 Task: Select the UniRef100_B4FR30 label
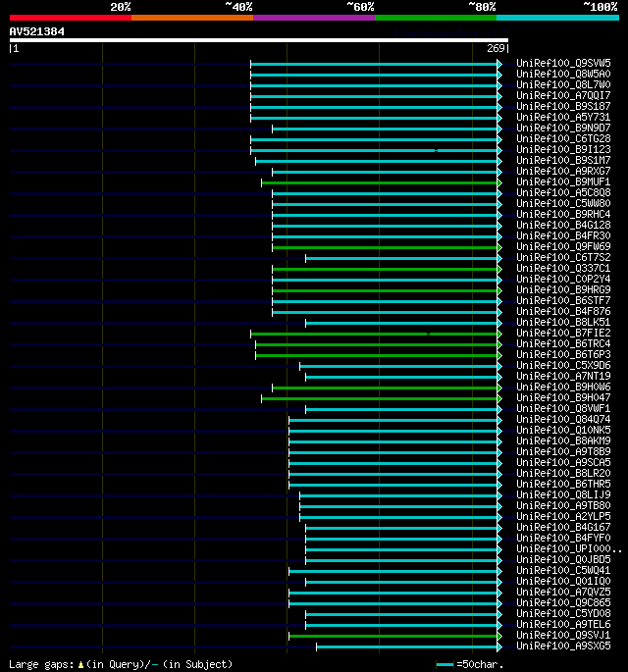563,235
